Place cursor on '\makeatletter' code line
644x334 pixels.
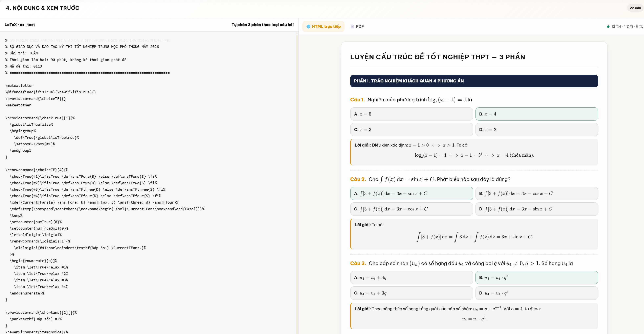[x=19, y=86]
